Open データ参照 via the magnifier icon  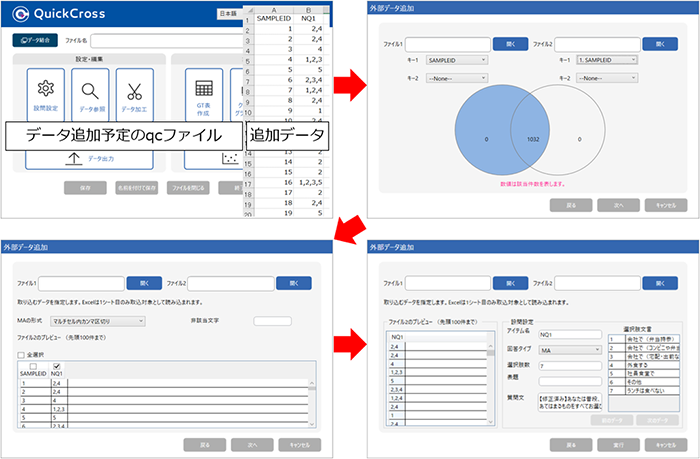coord(90,91)
